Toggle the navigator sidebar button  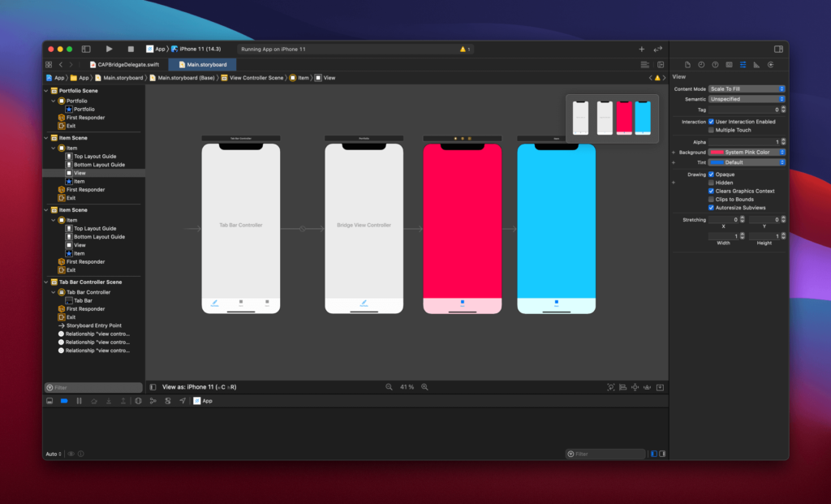pos(86,50)
